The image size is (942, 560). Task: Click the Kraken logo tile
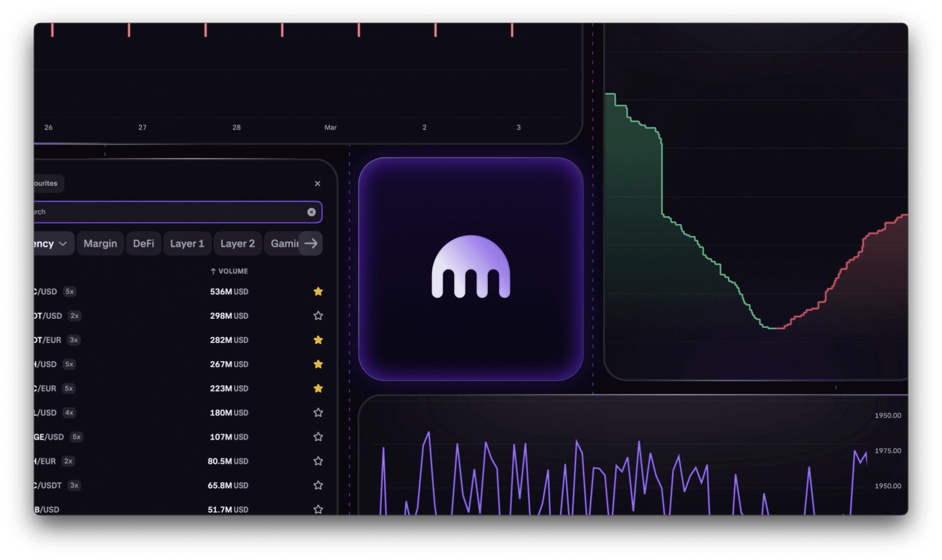(471, 269)
